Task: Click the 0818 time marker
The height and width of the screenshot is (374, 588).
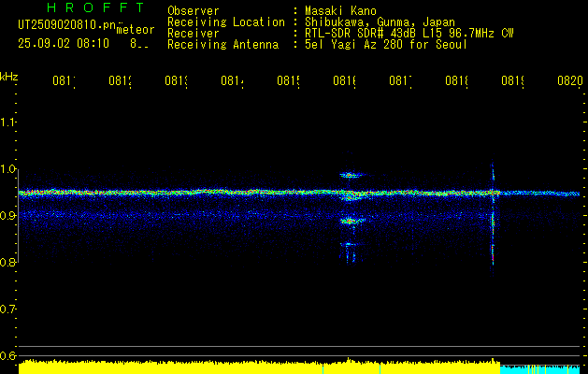Action: pos(457,81)
